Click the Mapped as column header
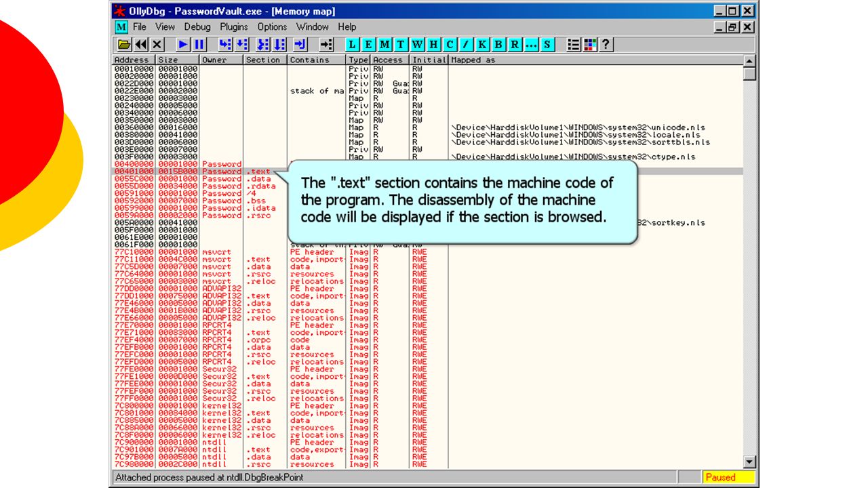868x488 pixels. coord(595,60)
